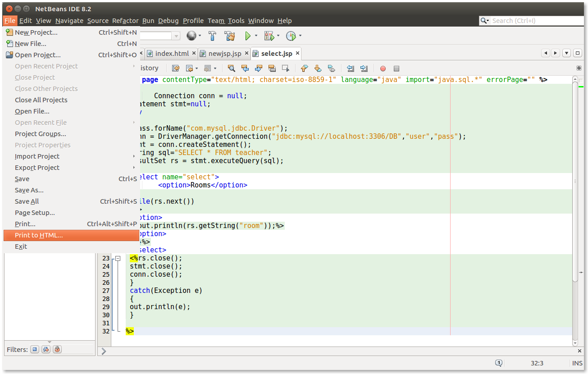588x374 pixels.
Task: Toggle the Highlight Search icon
Action: 272,68
